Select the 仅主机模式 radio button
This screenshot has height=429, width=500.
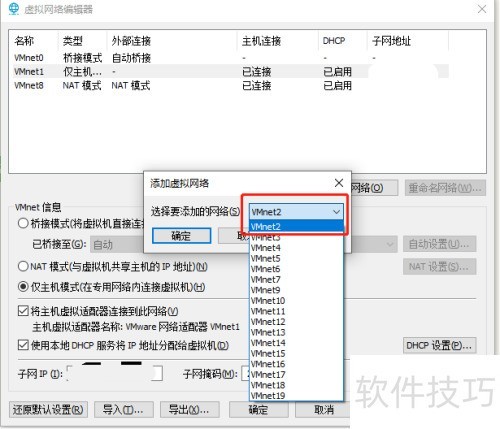23,287
